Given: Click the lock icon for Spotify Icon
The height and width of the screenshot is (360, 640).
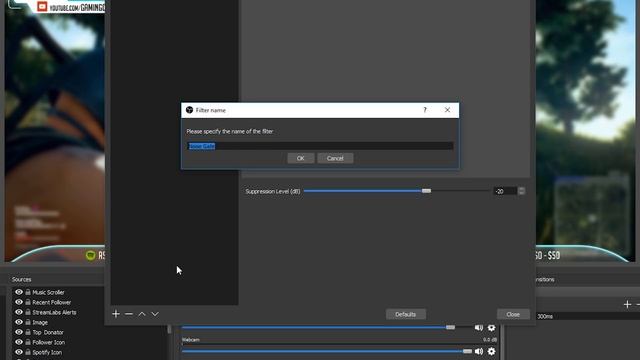Looking at the screenshot, I should point(28,352).
